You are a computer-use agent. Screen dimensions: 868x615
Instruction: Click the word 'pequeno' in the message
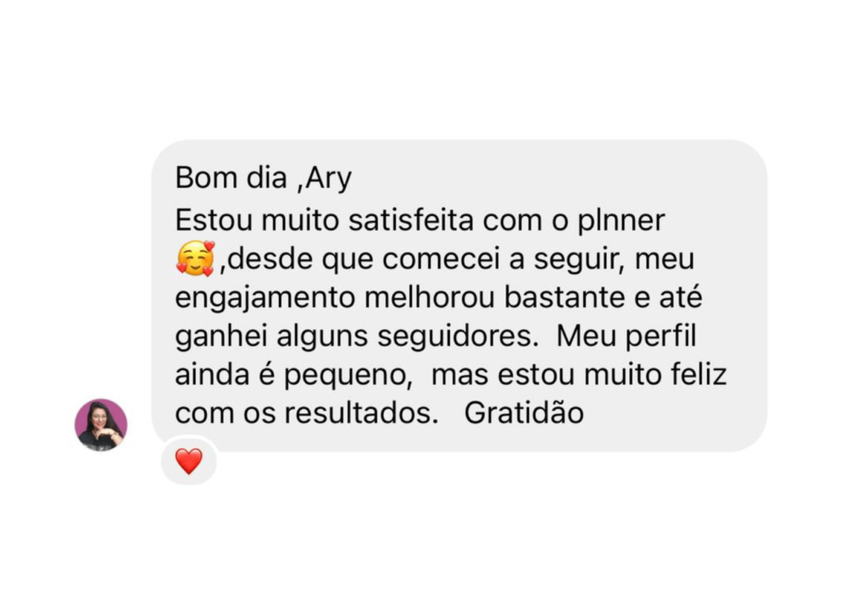coord(347,376)
